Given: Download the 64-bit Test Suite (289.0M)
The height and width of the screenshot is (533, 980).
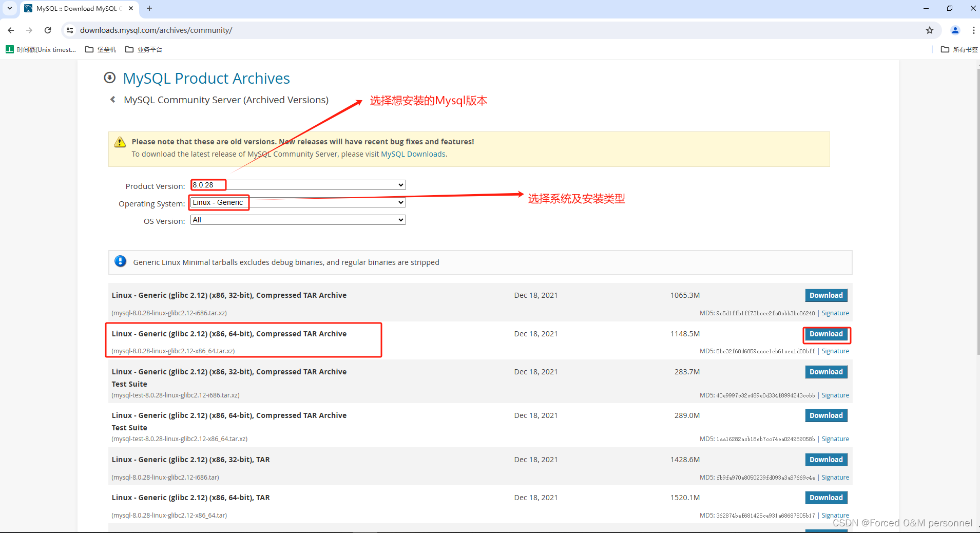Looking at the screenshot, I should [826, 415].
